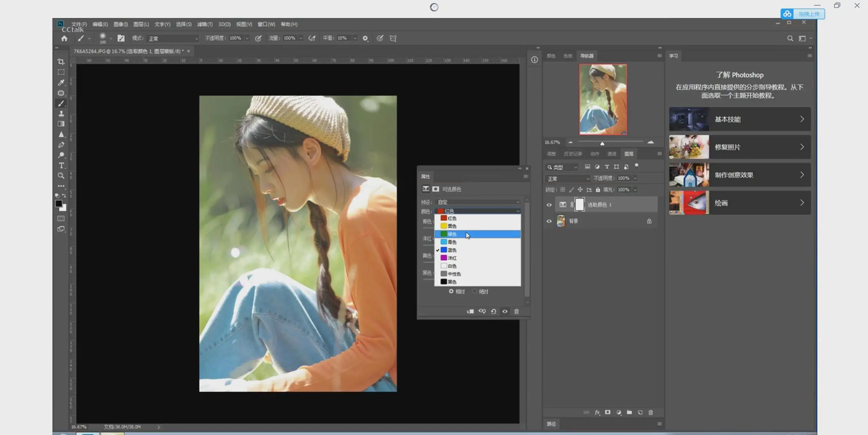This screenshot has height=435, width=868.
Task: Click the add layer style fx icon
Action: tap(597, 412)
